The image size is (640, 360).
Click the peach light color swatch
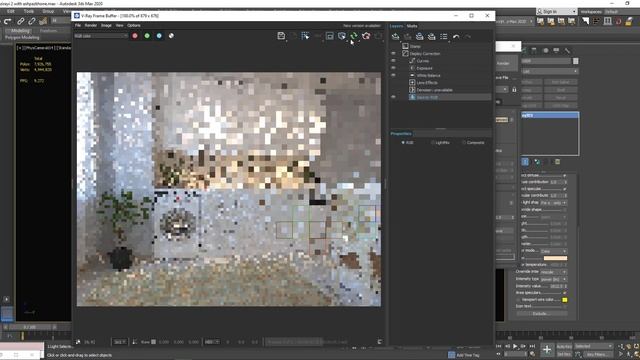[x=555, y=258]
